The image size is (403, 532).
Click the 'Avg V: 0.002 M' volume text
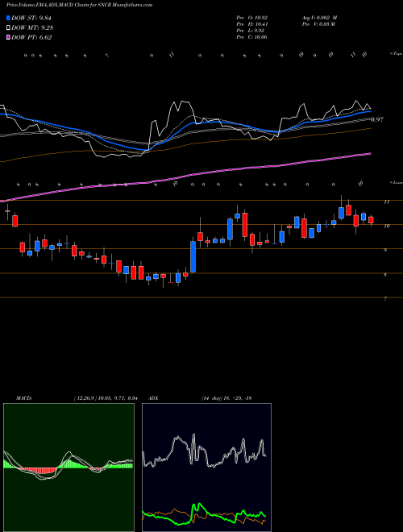pos(319,18)
